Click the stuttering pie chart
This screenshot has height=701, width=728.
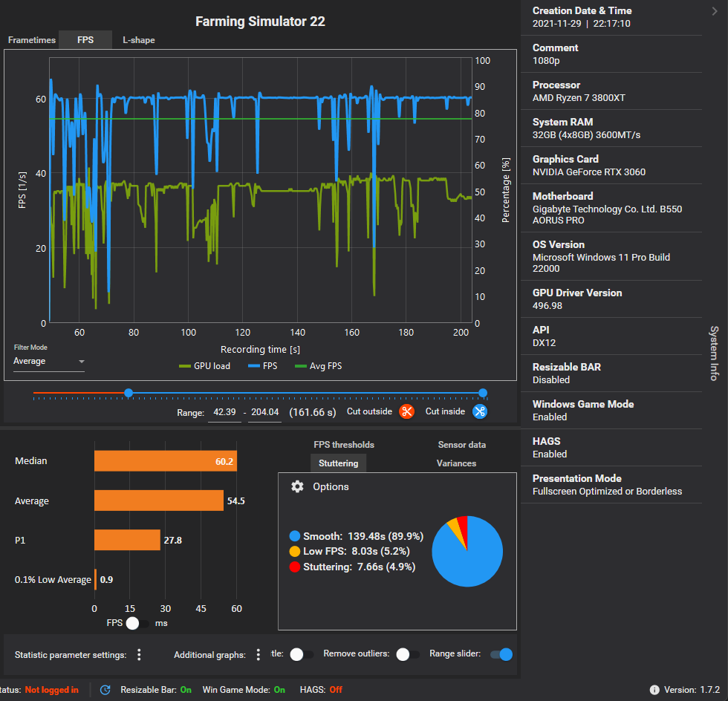tap(467, 551)
